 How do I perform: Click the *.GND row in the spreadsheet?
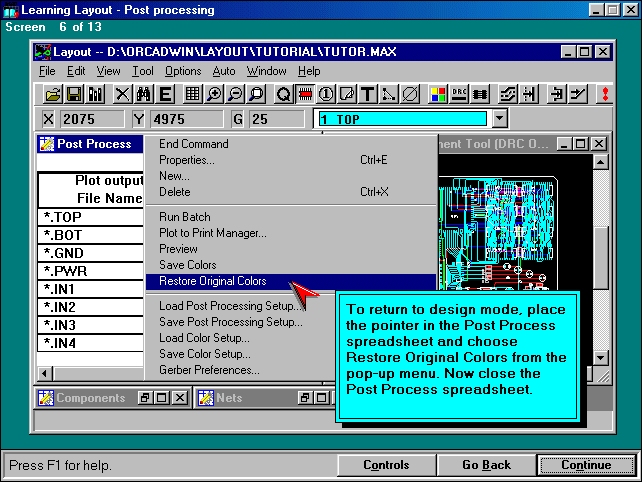89,252
